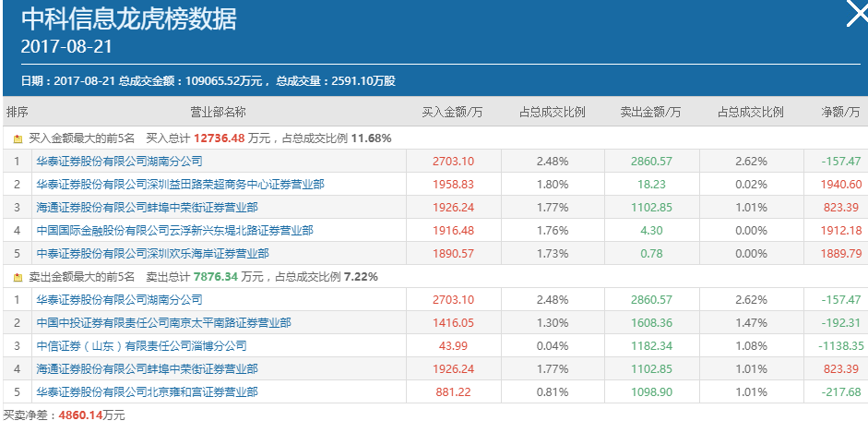This screenshot has height=421, width=868.
Task: Click the sell total value 7876.34
Action: (217, 276)
